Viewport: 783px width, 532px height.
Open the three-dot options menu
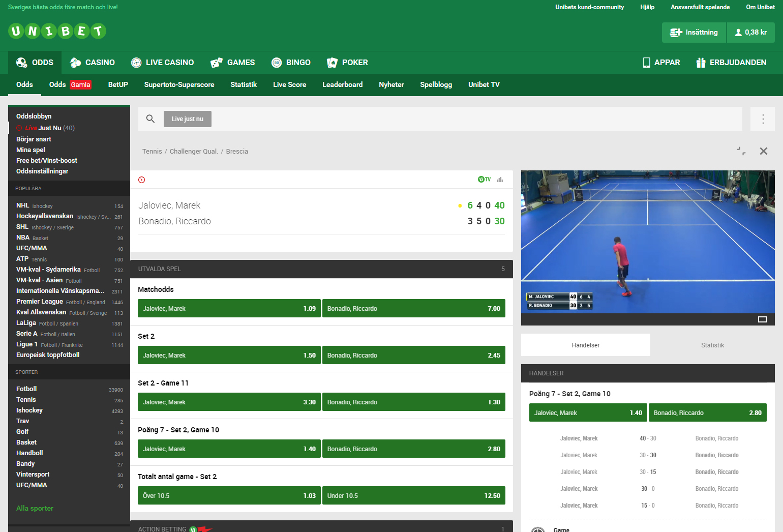tap(763, 119)
